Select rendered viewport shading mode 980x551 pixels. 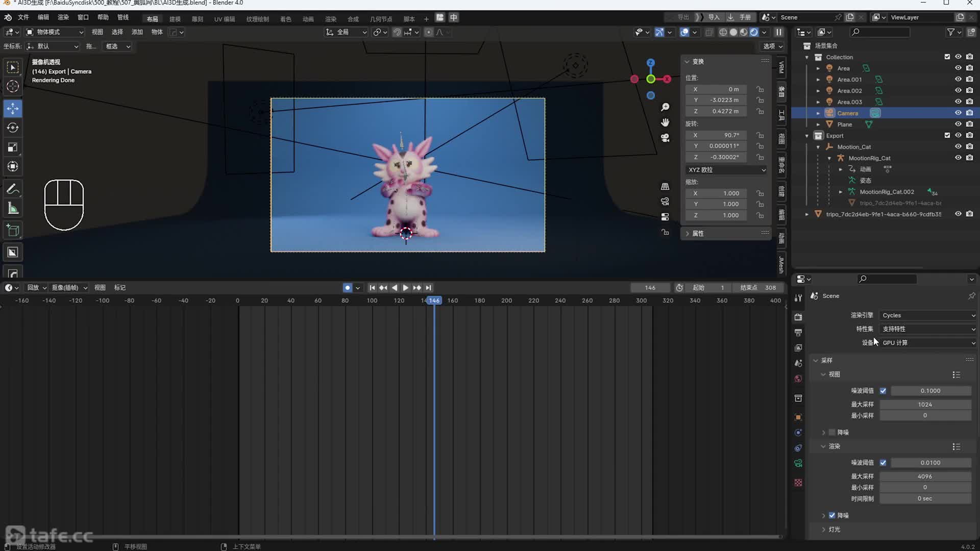[754, 32]
